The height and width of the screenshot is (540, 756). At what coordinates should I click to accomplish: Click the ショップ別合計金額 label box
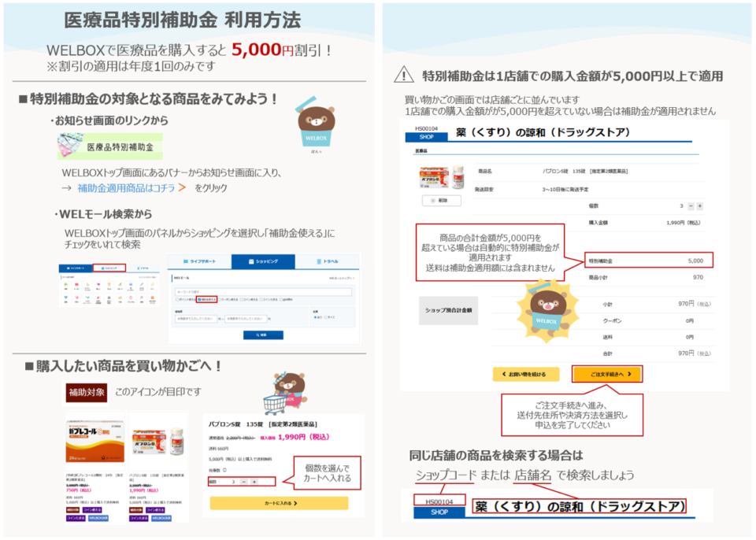point(448,310)
